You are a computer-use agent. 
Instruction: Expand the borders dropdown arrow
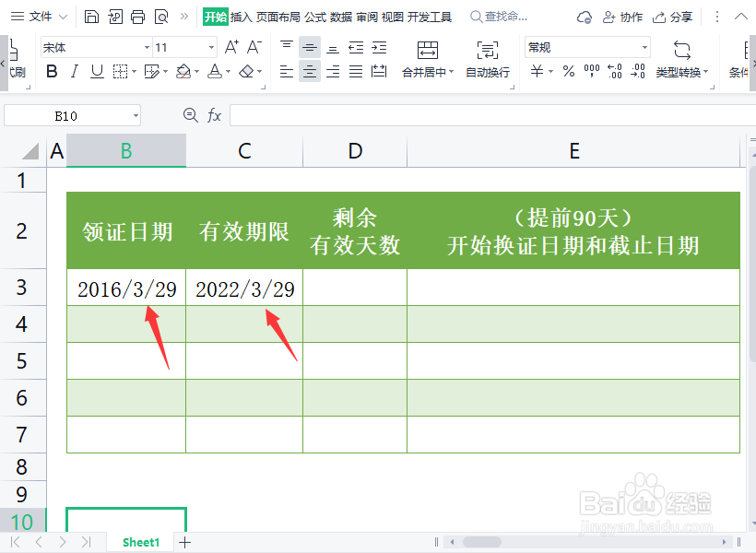click(x=134, y=72)
